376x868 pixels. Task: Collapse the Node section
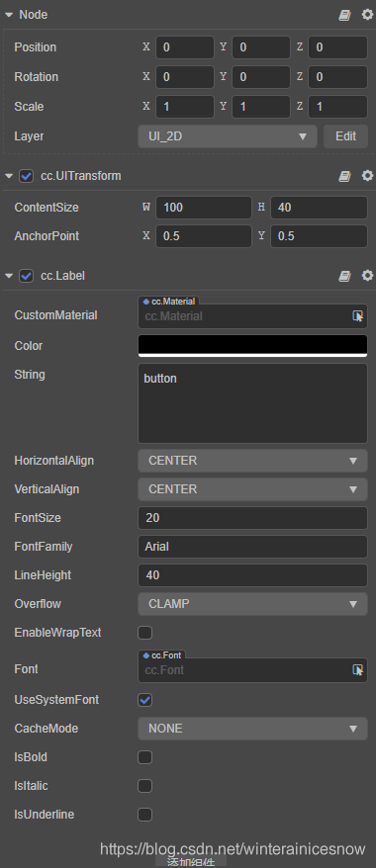[9, 15]
